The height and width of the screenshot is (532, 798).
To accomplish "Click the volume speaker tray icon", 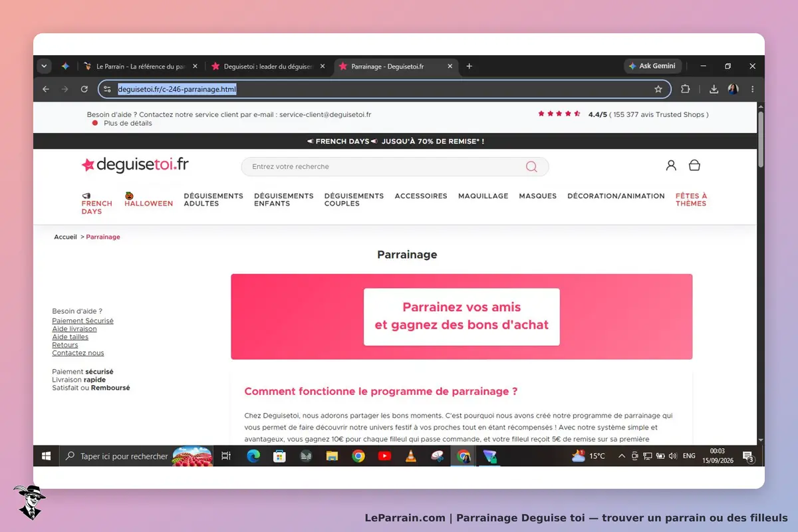I will 673,456.
